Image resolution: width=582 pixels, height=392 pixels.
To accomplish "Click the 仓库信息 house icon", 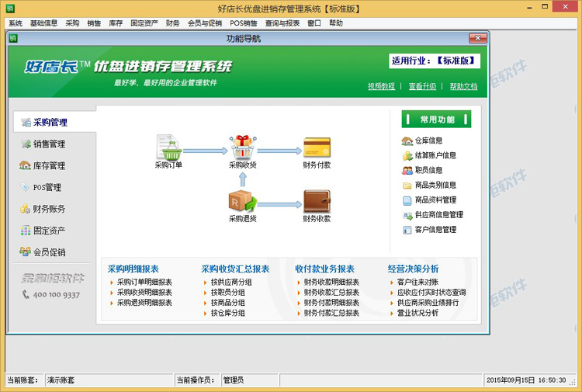I will pyautogui.click(x=407, y=140).
